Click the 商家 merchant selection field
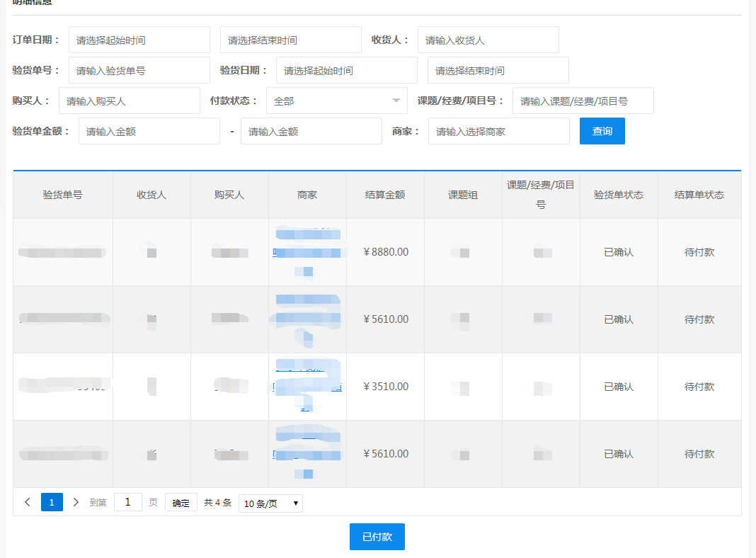This screenshot has width=756, height=558. click(x=498, y=131)
